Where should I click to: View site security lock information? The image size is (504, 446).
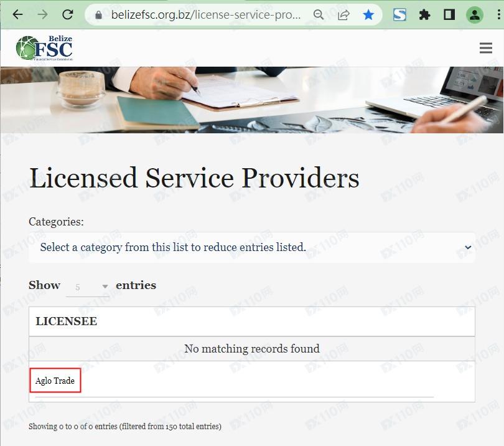click(99, 15)
